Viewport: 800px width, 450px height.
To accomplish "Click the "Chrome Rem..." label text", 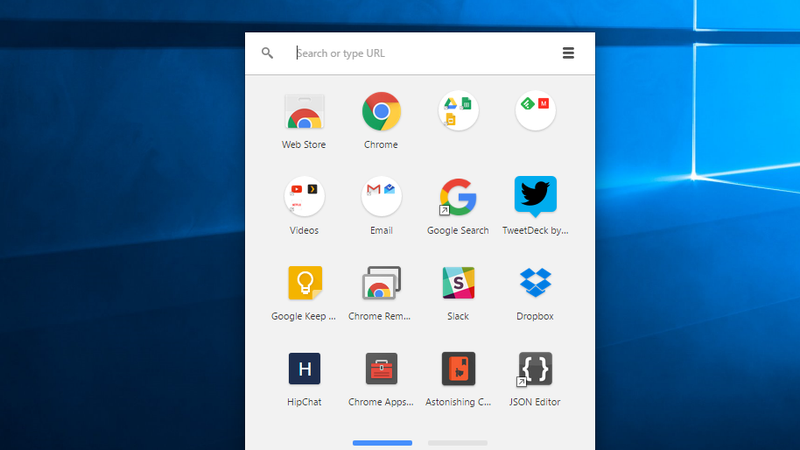I will click(x=380, y=316).
